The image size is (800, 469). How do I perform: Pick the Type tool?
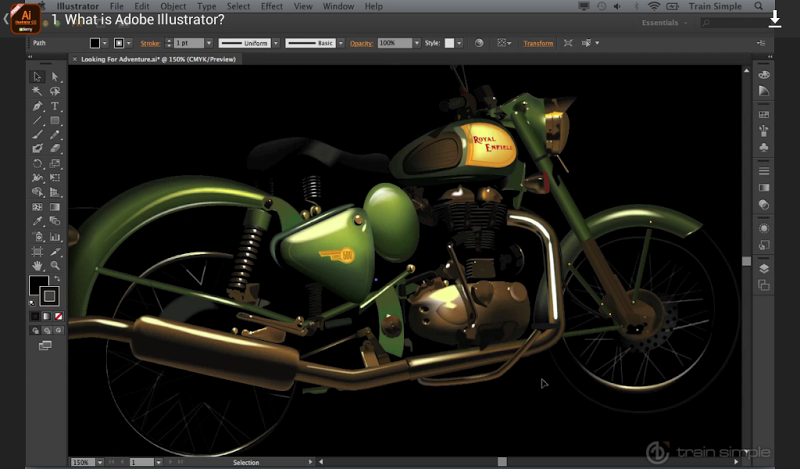click(x=56, y=106)
